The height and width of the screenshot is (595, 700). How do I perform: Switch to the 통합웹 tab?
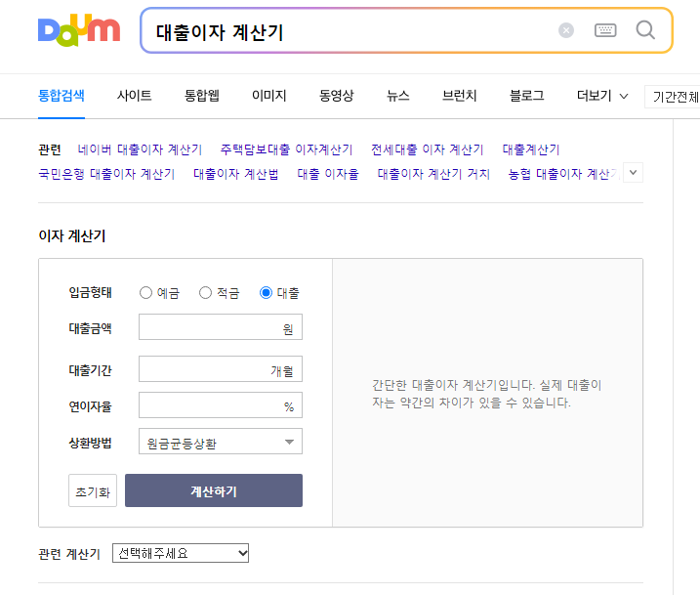tap(202, 96)
